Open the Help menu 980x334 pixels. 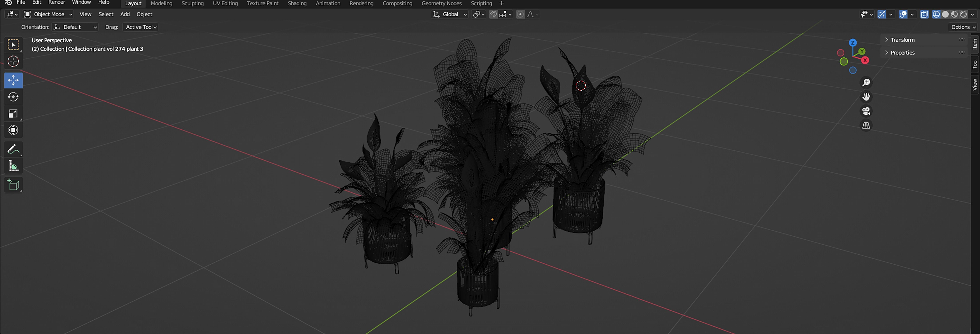tap(103, 2)
